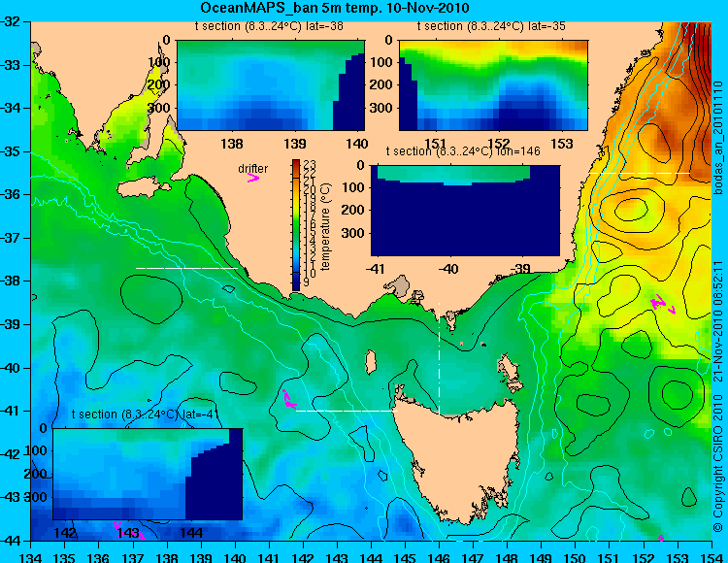Open the lon=146 temperature section inset plot

point(465,211)
